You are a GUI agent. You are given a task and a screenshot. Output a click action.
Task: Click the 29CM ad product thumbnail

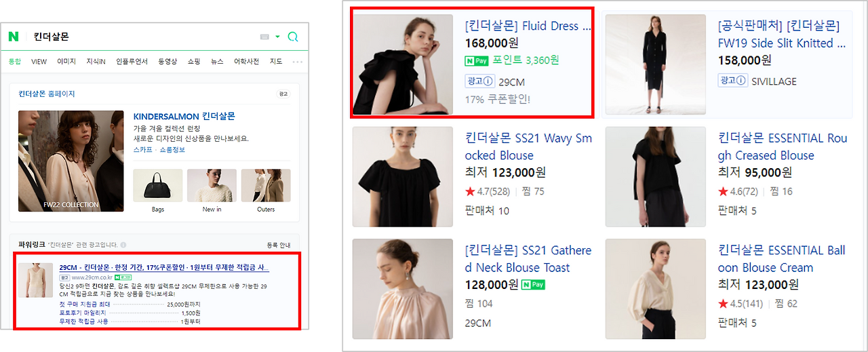[35, 280]
